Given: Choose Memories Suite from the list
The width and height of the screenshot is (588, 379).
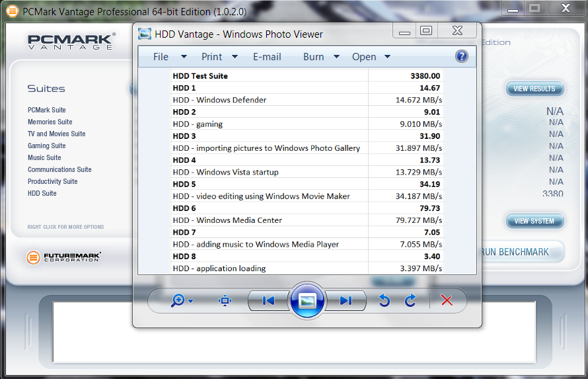Looking at the screenshot, I should (50, 122).
